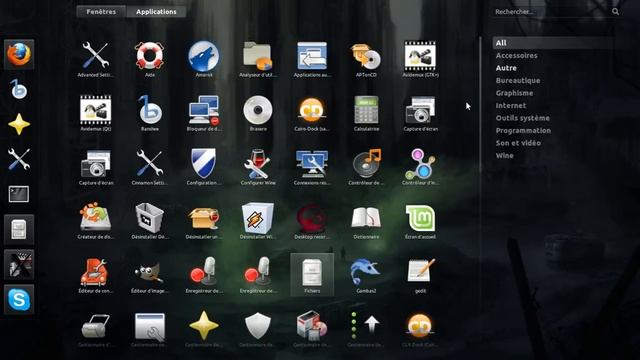Open Désinstaller Wi... Winamp bin icon
This screenshot has width=640, height=360.
(258, 221)
